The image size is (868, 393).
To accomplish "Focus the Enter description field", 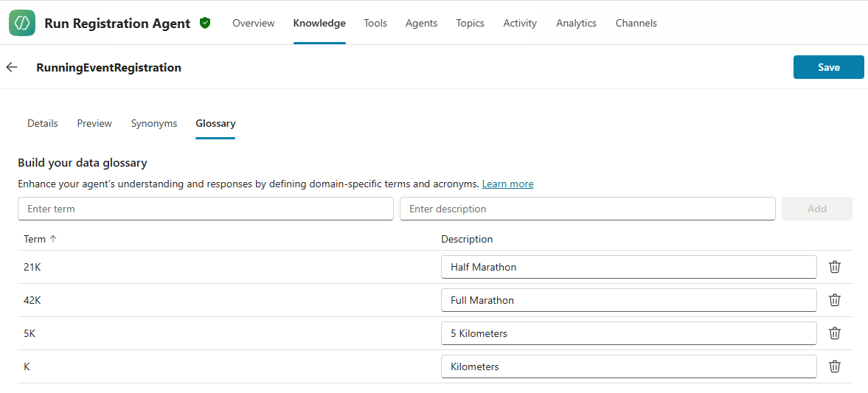I will click(x=587, y=209).
